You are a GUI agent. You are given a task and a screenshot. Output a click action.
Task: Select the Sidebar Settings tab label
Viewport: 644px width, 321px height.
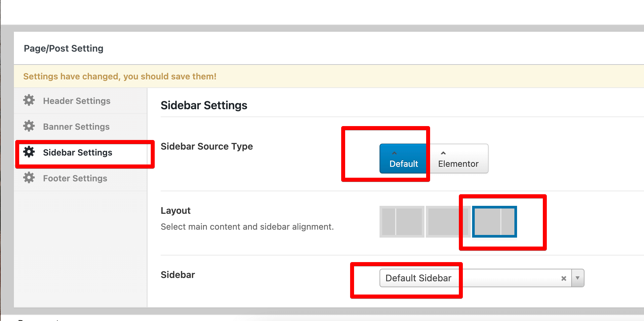78,153
